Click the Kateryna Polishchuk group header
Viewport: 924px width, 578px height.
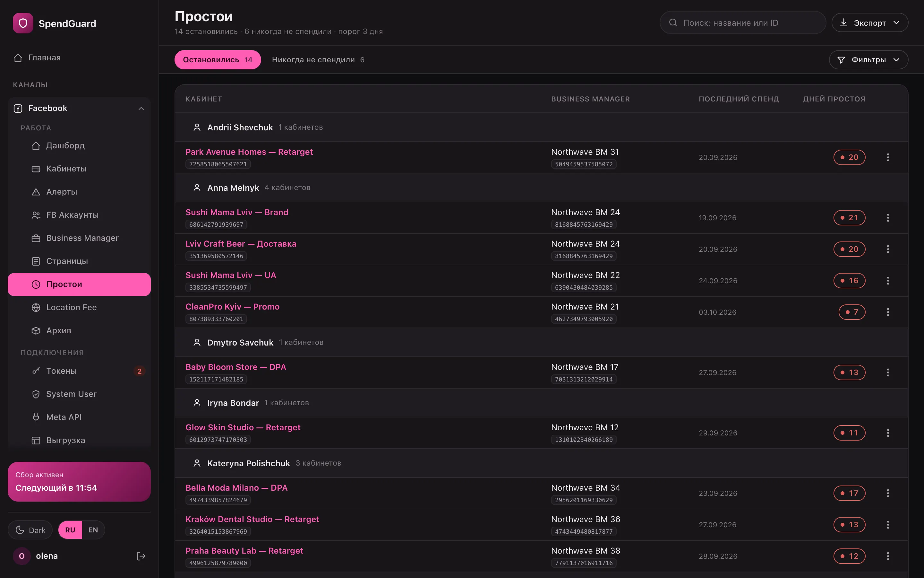pos(542,463)
